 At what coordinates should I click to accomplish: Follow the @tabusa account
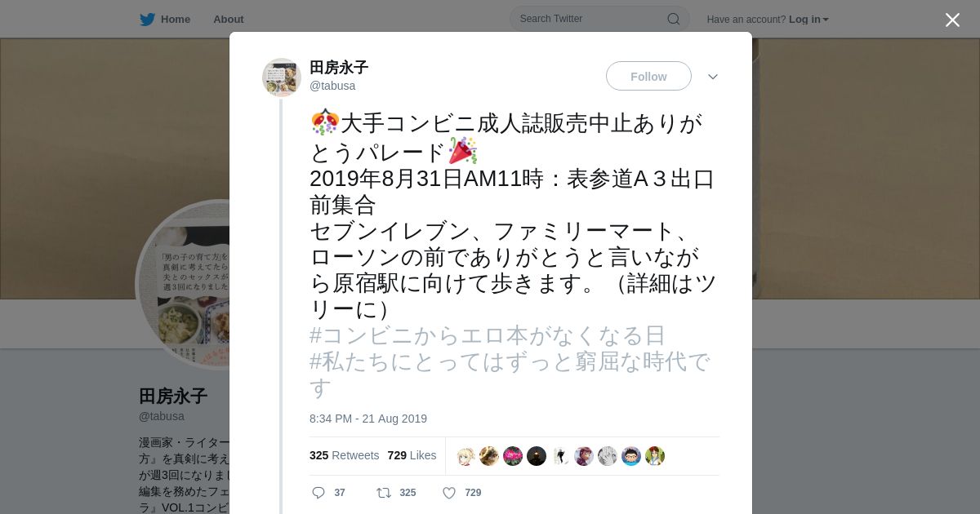point(648,76)
